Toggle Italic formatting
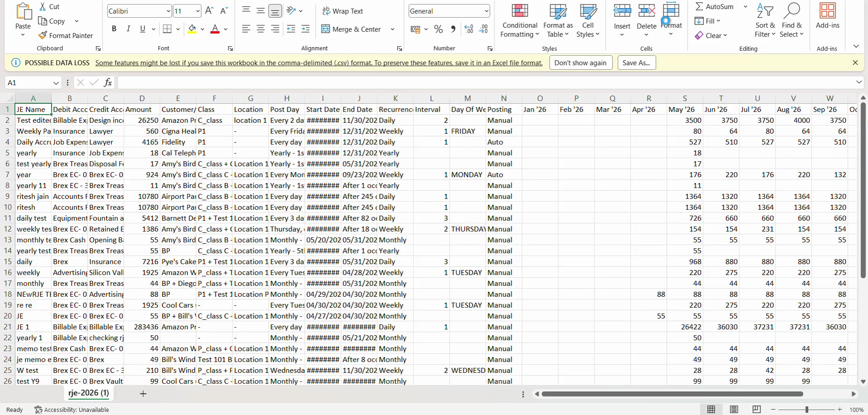 [x=128, y=29]
